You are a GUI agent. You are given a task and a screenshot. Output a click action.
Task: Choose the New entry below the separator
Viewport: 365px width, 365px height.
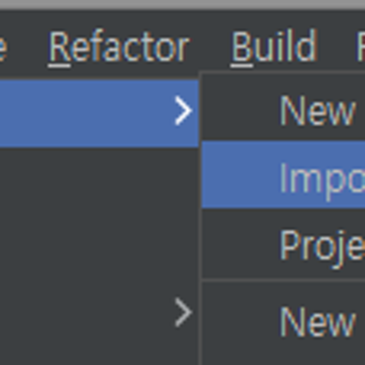coord(283,321)
